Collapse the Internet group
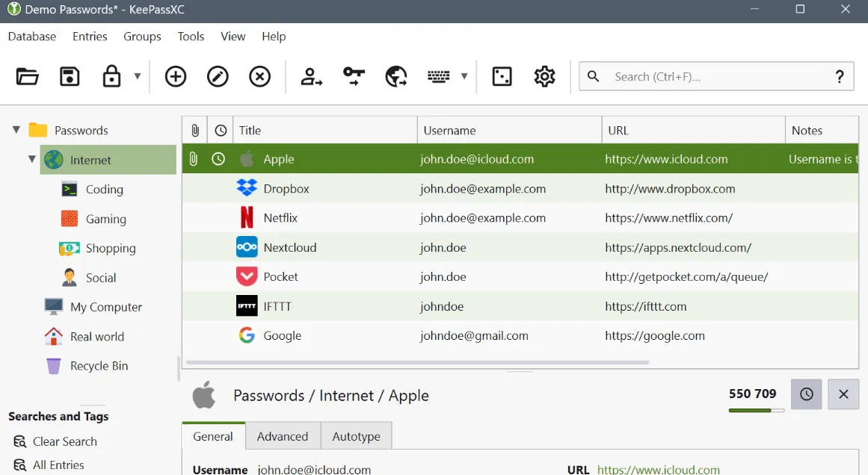 click(31, 159)
